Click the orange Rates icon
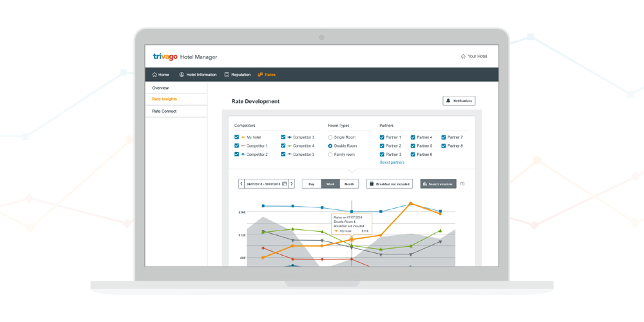The height and width of the screenshot is (322, 644). 260,75
